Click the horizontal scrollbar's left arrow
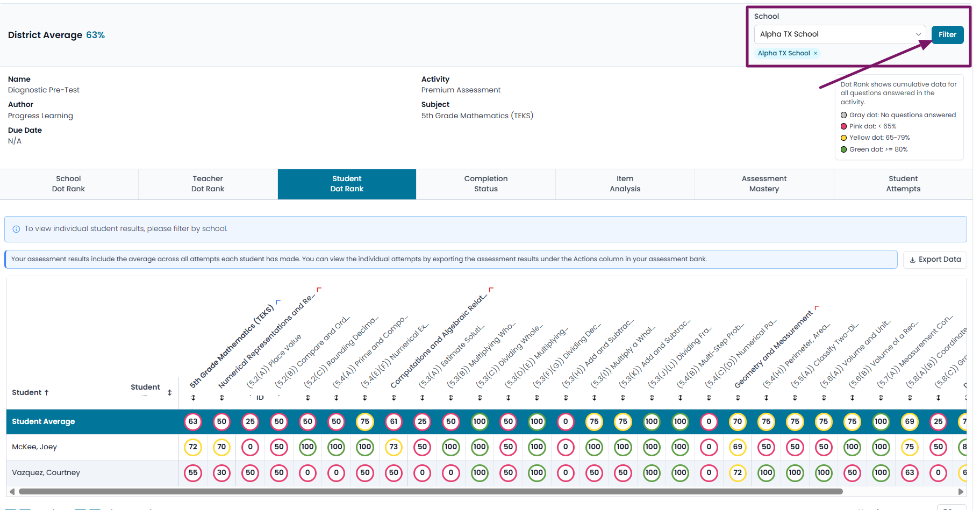Image resolution: width=980 pixels, height=510 pixels. click(12, 491)
